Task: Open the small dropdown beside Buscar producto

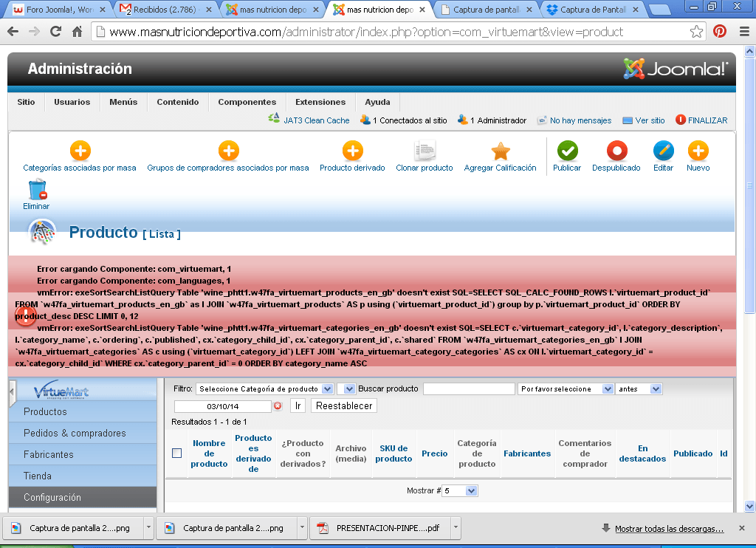Action: tap(346, 388)
